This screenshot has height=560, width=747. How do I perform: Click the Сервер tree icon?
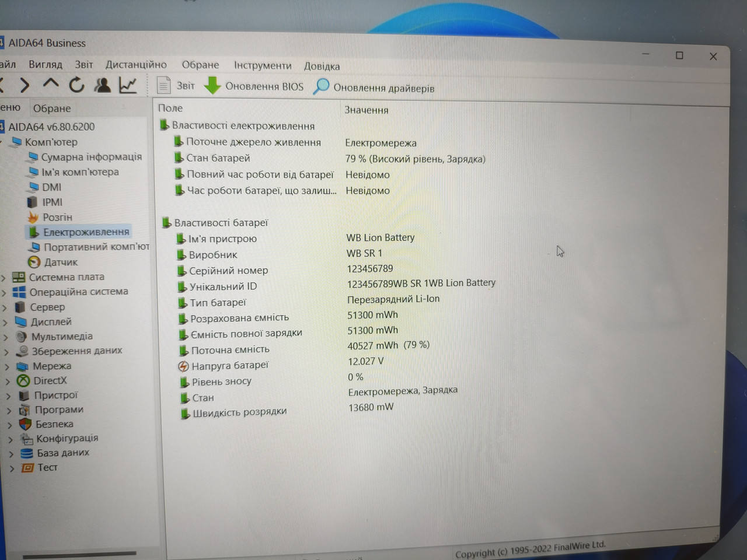[20, 307]
